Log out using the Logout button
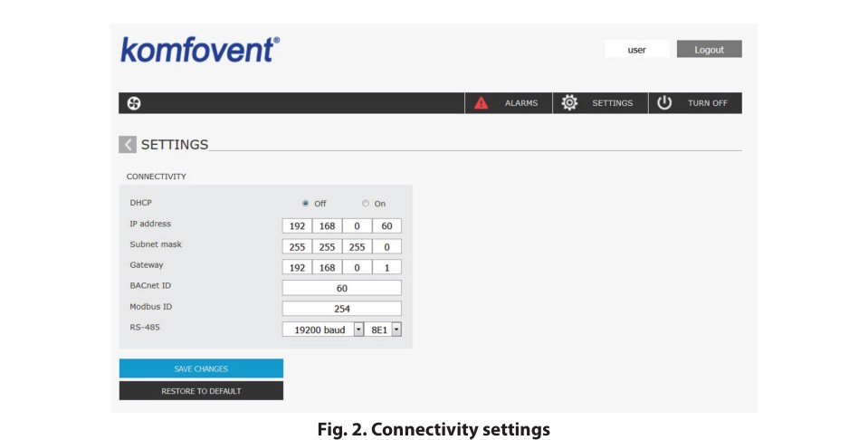The height and width of the screenshot is (440, 868). [709, 50]
